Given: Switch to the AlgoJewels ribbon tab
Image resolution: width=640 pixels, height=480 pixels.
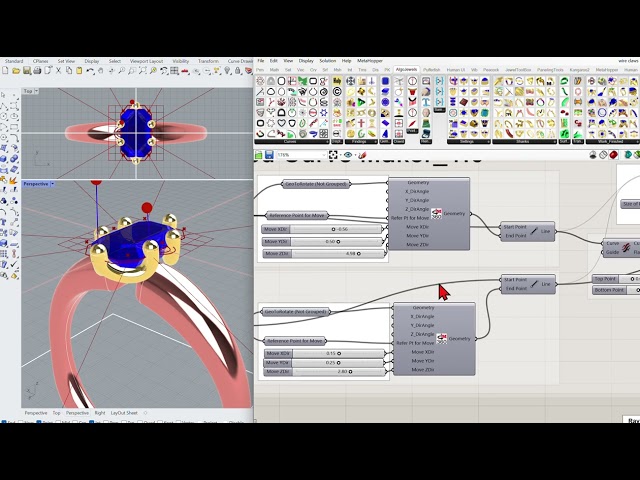Looking at the screenshot, I should [x=406, y=69].
